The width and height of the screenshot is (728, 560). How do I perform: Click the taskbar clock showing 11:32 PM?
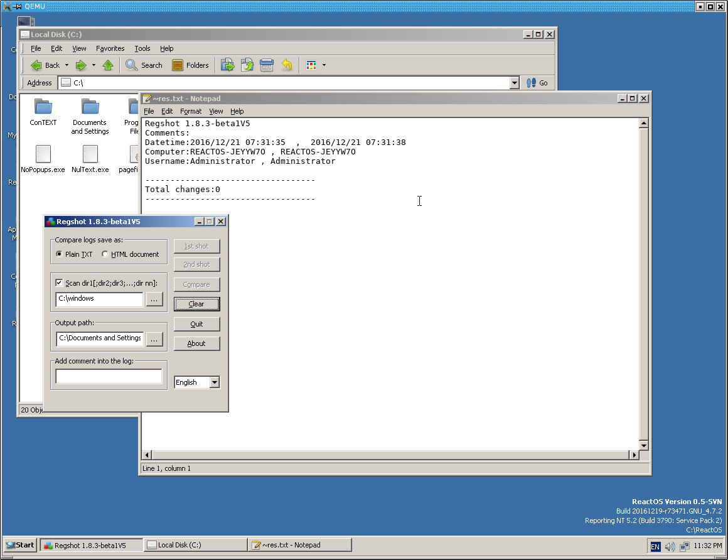pos(707,546)
